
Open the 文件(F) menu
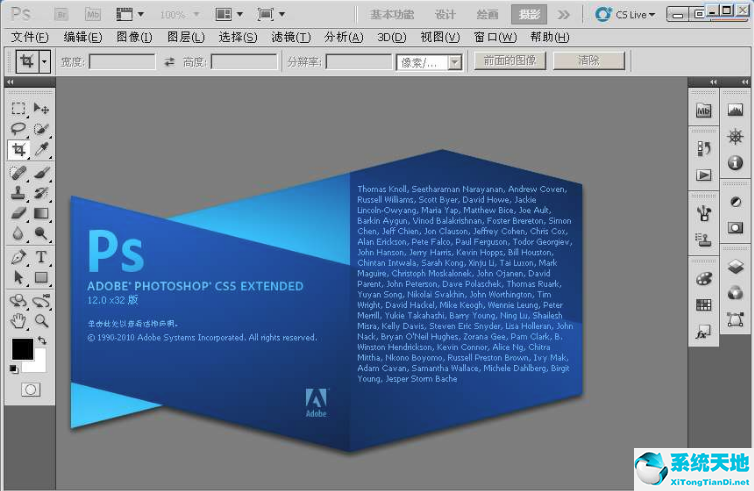click(29, 37)
